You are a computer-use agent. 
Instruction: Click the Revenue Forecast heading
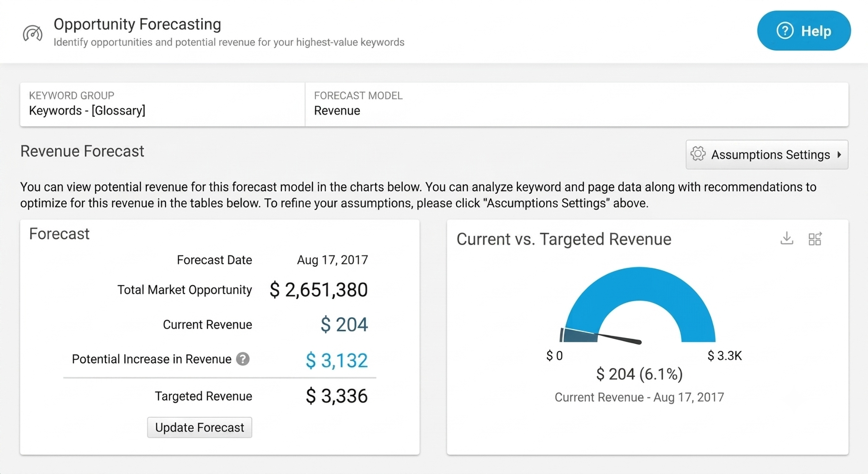pyautogui.click(x=82, y=151)
